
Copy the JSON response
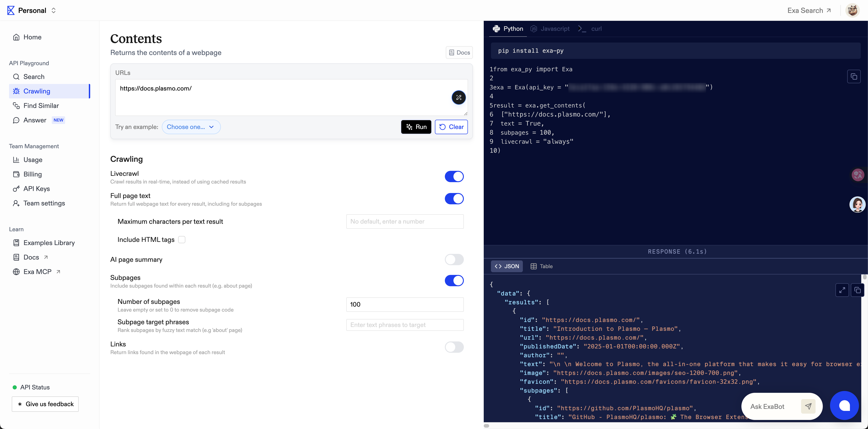point(857,290)
